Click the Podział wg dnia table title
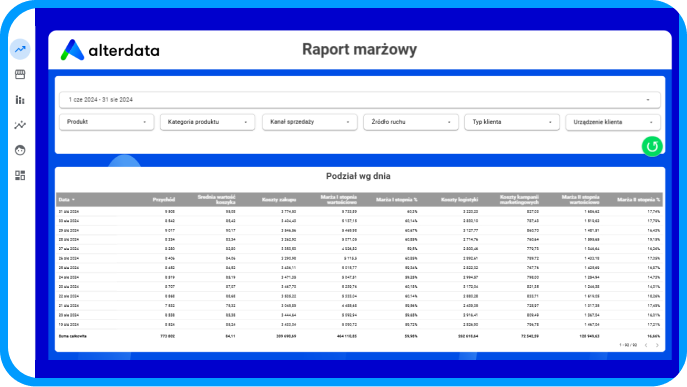Viewport: 687px width, 387px height. click(358, 176)
